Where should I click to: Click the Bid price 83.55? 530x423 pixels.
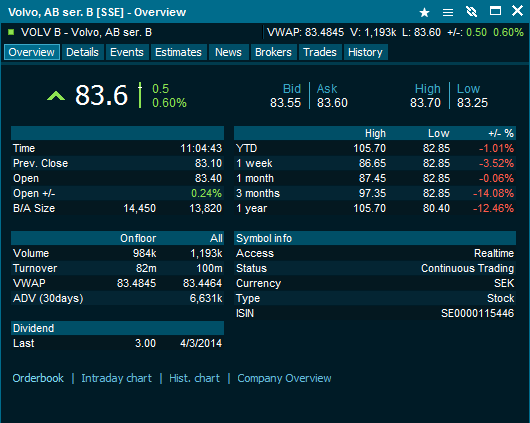(x=285, y=103)
